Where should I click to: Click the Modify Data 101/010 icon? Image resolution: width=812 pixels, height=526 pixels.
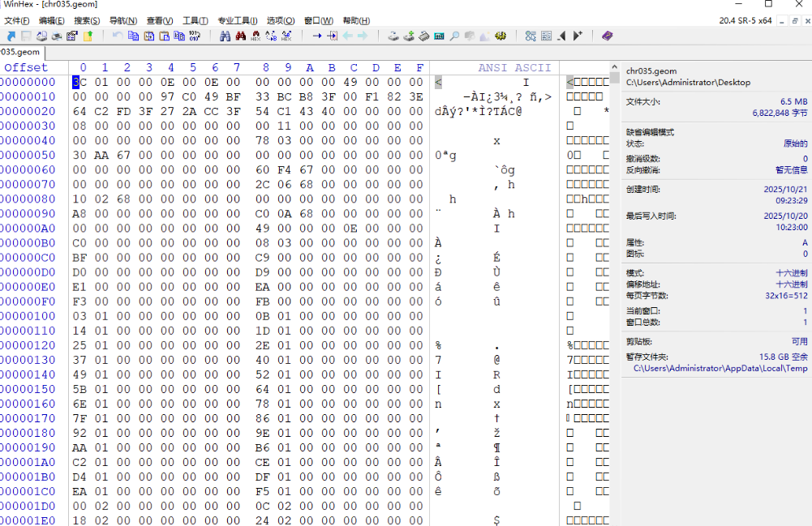coord(195,36)
